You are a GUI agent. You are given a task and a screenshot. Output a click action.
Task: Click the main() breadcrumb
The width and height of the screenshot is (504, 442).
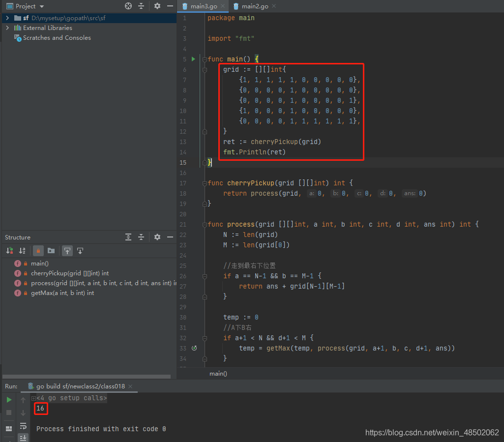click(218, 374)
